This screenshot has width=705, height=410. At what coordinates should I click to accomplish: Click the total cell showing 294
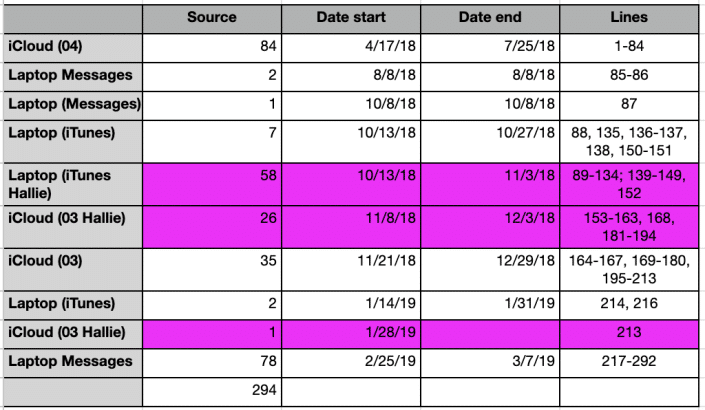click(212, 388)
